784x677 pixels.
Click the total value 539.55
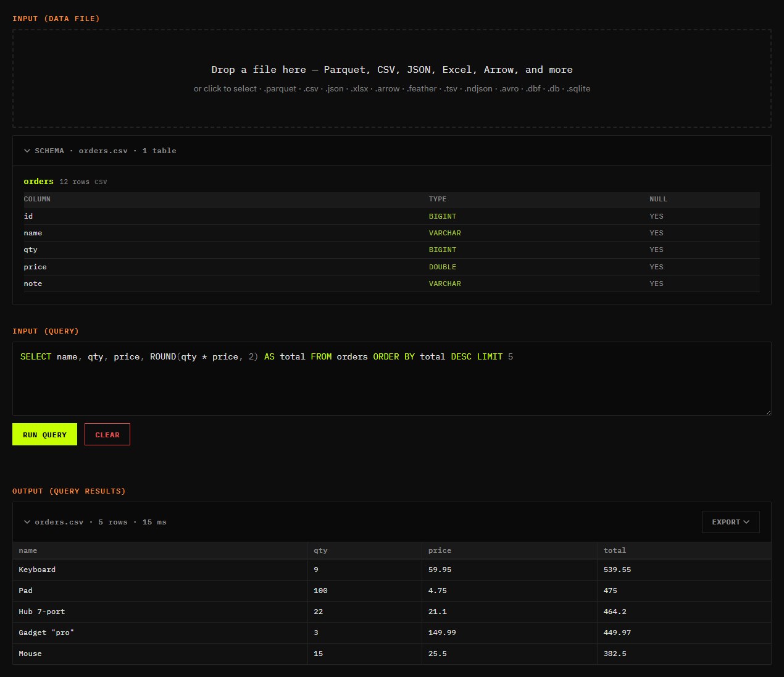pyautogui.click(x=617, y=570)
